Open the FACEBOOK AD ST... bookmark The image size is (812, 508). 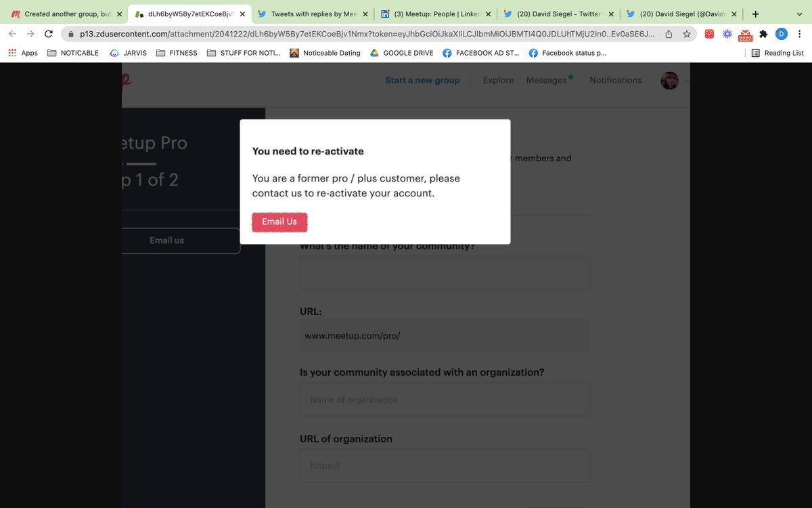tap(481, 53)
